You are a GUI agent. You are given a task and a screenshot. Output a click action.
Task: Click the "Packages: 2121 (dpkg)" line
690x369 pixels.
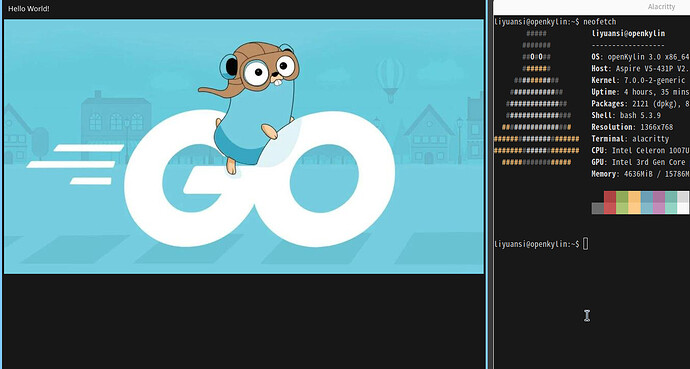640,104
